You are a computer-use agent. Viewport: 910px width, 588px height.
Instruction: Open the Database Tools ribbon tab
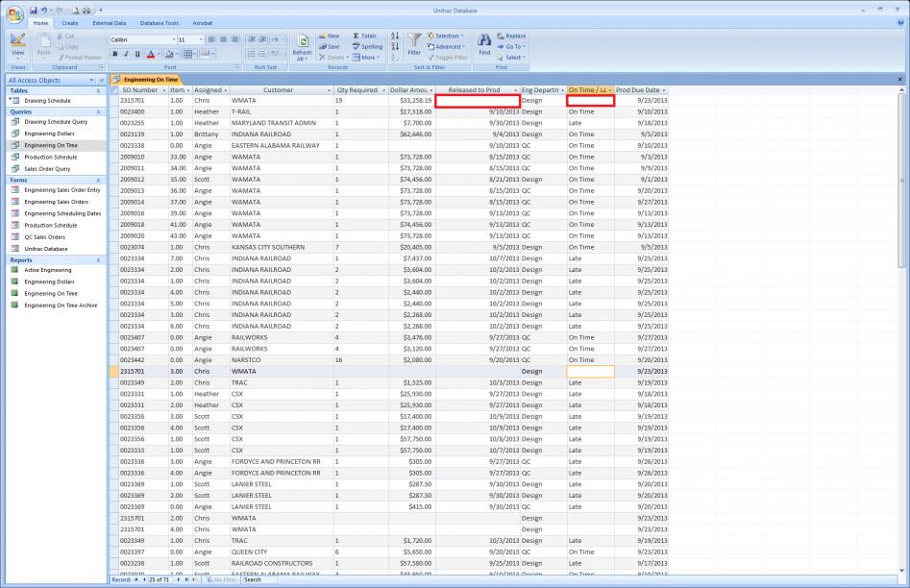pos(159,23)
